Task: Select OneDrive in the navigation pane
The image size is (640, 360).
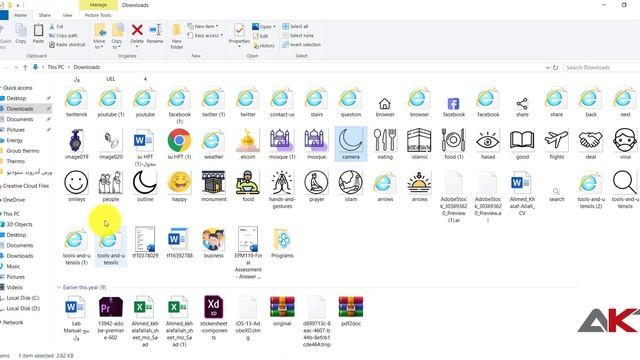Action: (14, 200)
